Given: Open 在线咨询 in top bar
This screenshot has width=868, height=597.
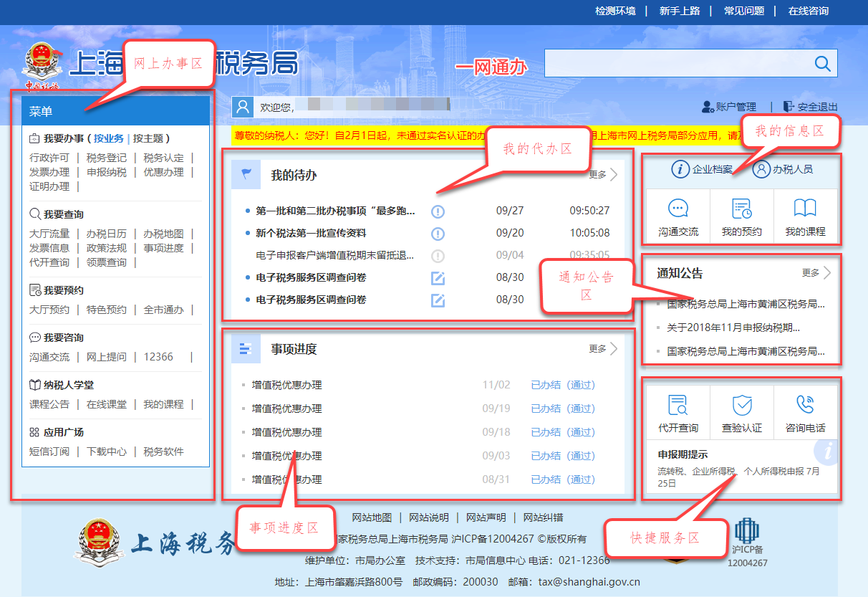Looking at the screenshot, I should [808, 11].
